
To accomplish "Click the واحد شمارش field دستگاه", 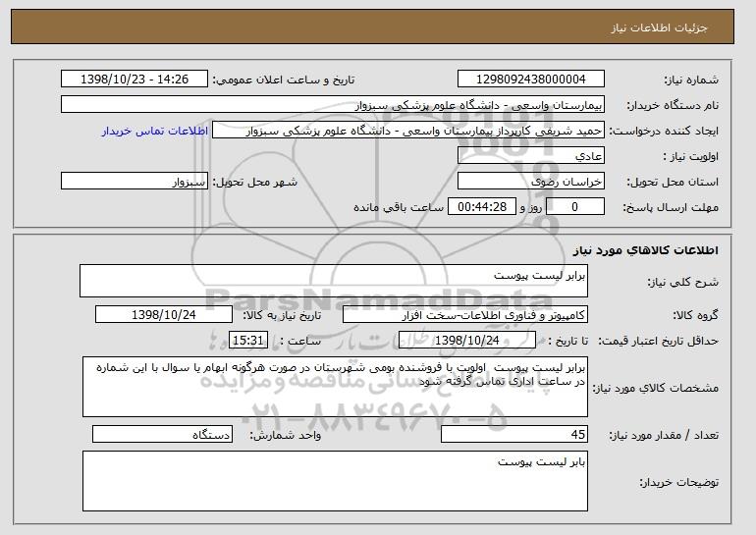I will coord(162,434).
